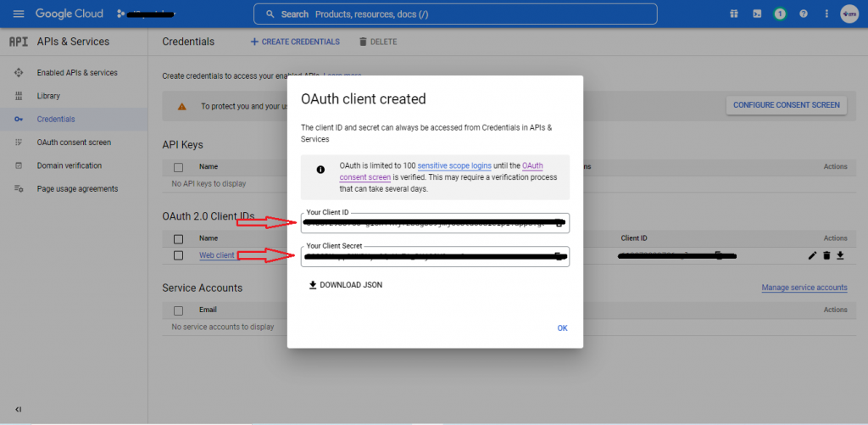Click the Your Client Secret field

[x=435, y=256]
